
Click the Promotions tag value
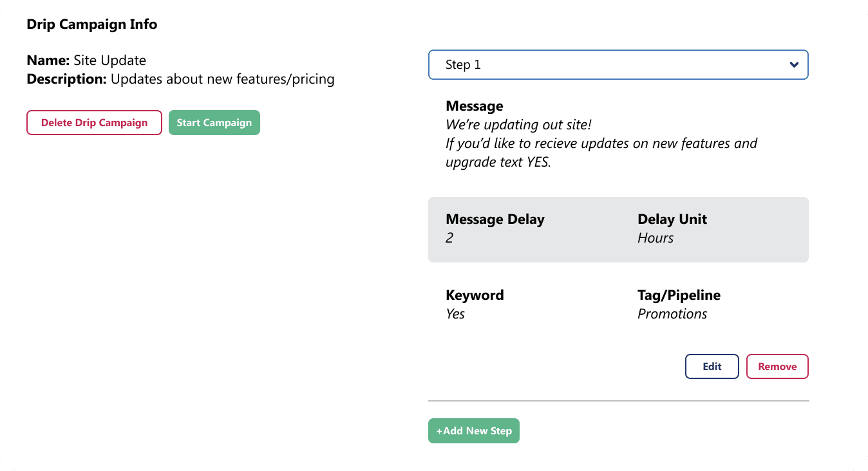pyautogui.click(x=672, y=314)
